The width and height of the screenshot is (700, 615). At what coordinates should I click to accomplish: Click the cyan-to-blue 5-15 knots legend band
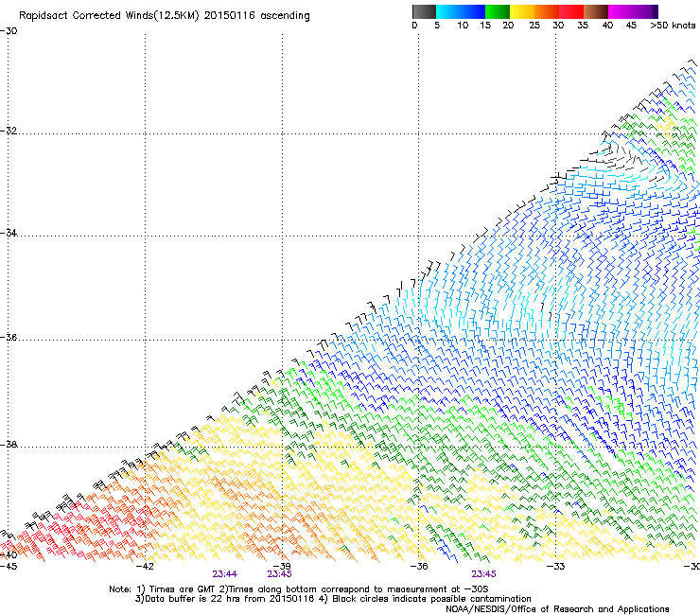click(461, 11)
